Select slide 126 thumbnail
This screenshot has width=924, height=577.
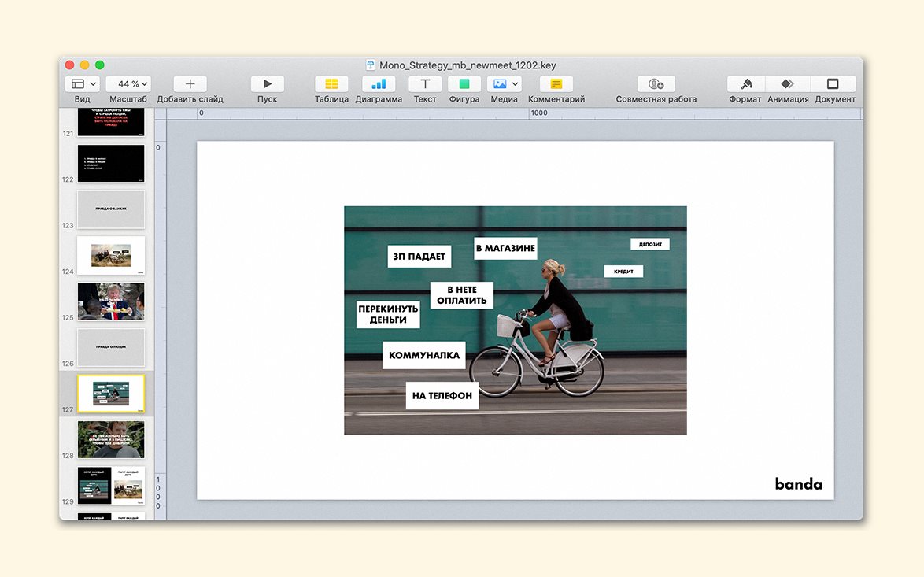(111, 347)
